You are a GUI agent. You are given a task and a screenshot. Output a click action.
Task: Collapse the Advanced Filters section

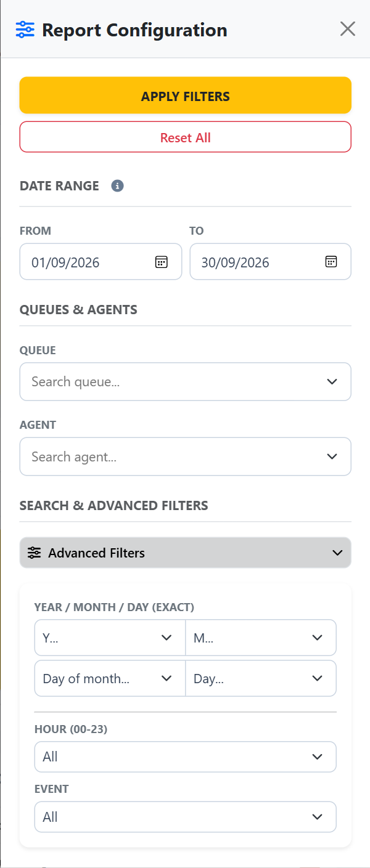click(x=186, y=553)
